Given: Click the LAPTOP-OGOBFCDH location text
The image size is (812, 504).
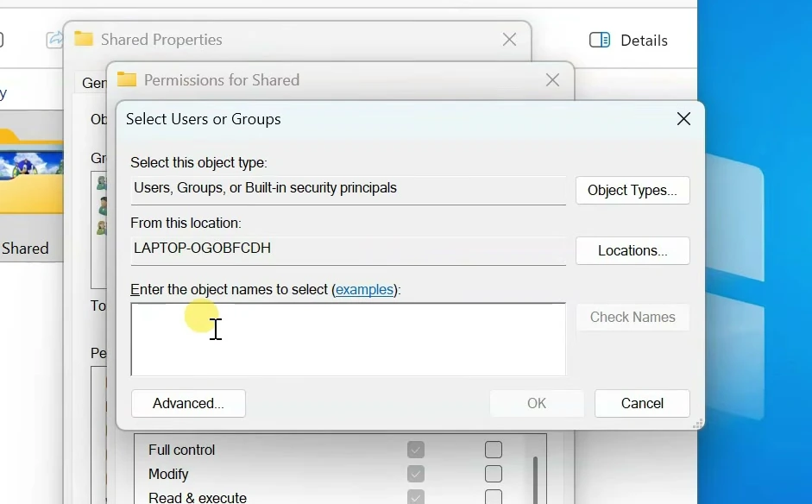Looking at the screenshot, I should pos(202,248).
